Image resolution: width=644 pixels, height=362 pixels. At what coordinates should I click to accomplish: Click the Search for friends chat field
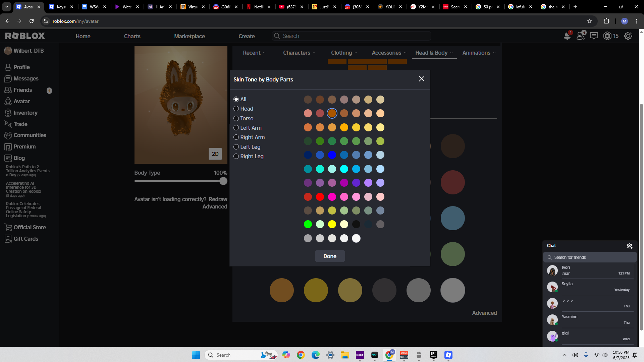click(590, 257)
